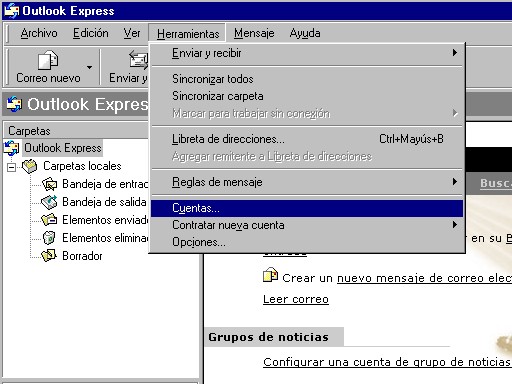Click the Grupos de noticias heading
The height and width of the screenshot is (384, 512).
pos(268,337)
